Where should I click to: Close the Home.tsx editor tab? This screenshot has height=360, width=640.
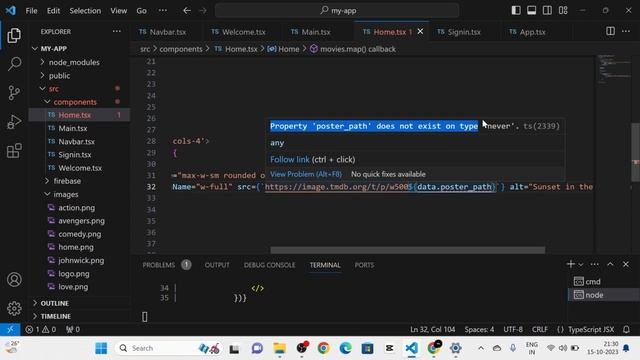420,31
